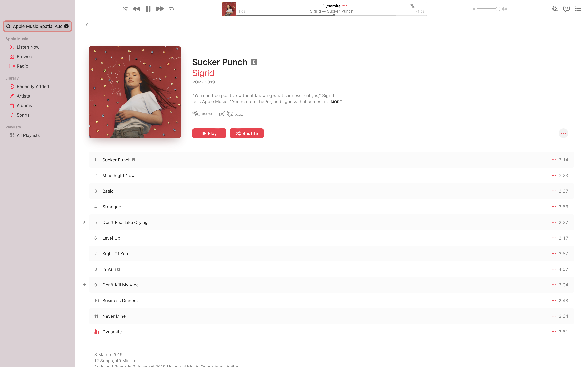Viewport: 588px width, 367px height.
Task: Navigate back with the chevron arrow
Action: [87, 25]
